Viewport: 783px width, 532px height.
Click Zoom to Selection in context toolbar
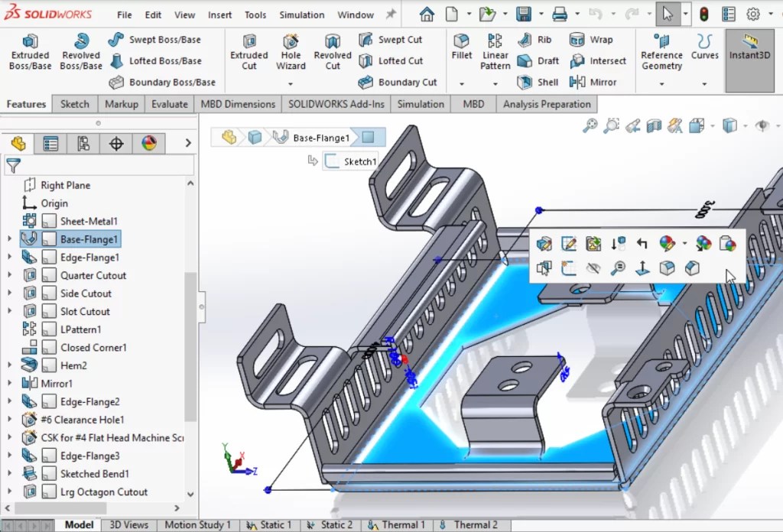(x=618, y=268)
